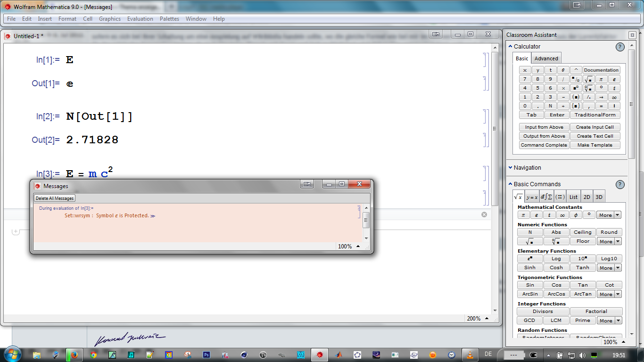Open More dropdown for Mathematical Constants
Viewport: 644px width, 362px height.
tap(609, 215)
